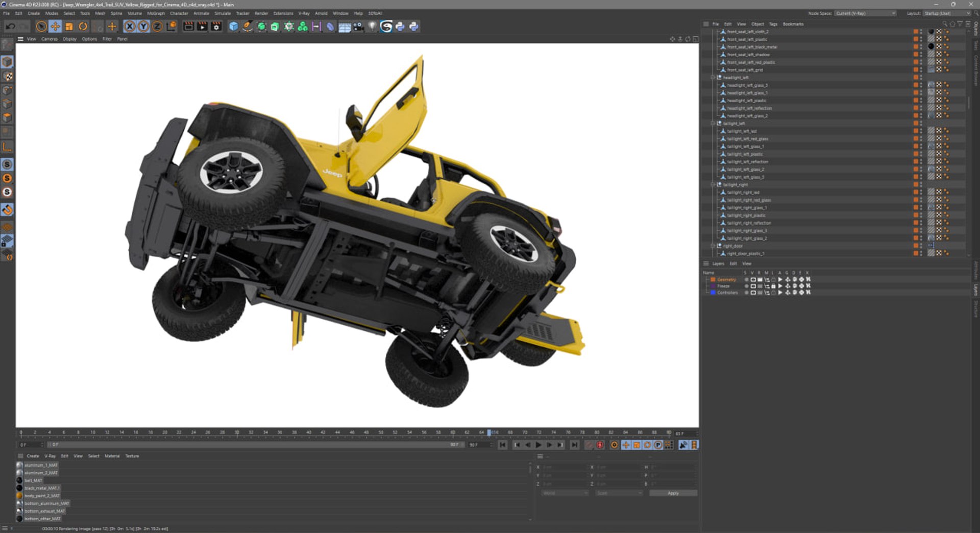Image resolution: width=980 pixels, height=533 pixels.
Task: Activate the Move tool in top toolbar
Action: tap(55, 27)
